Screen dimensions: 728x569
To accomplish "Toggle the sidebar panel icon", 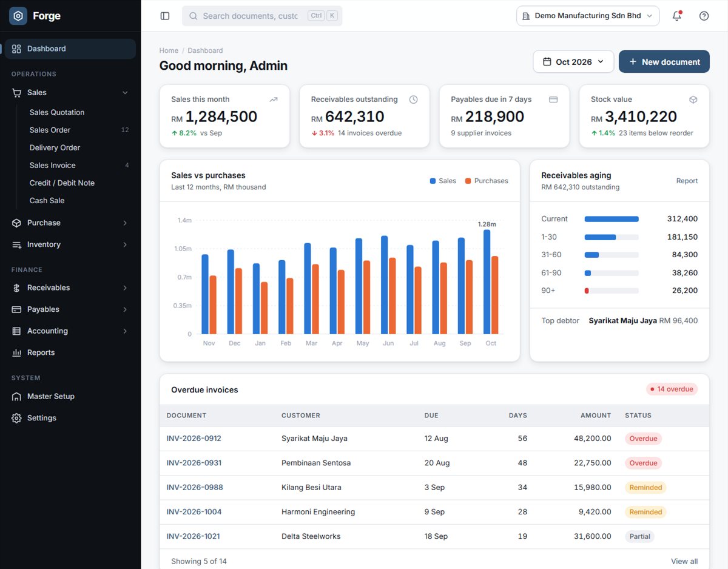I will tap(165, 16).
